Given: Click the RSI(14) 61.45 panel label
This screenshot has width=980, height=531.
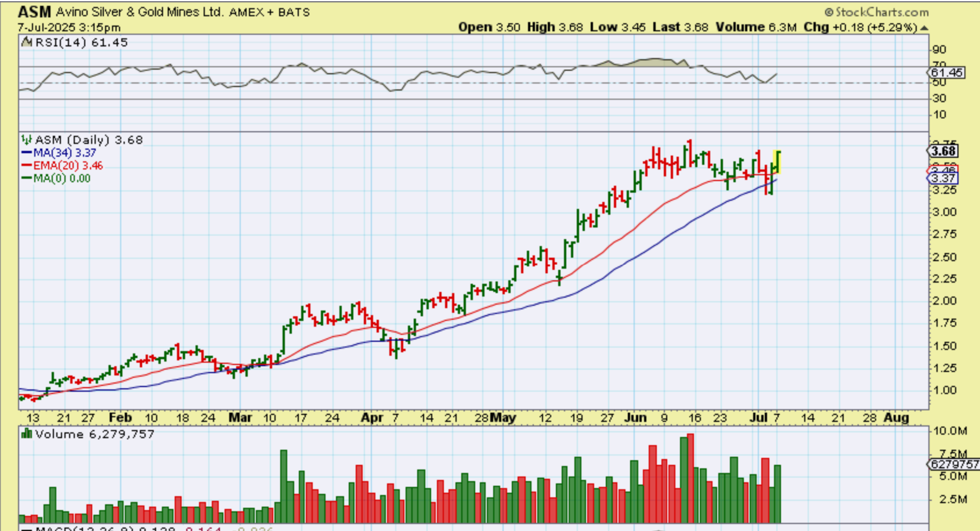Looking at the screenshot, I should (x=81, y=42).
